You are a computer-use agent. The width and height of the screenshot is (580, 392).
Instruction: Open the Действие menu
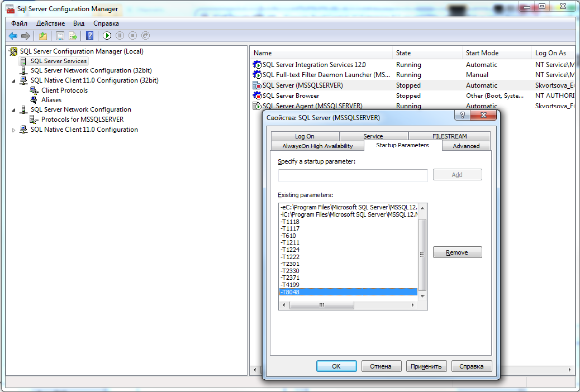tap(51, 23)
